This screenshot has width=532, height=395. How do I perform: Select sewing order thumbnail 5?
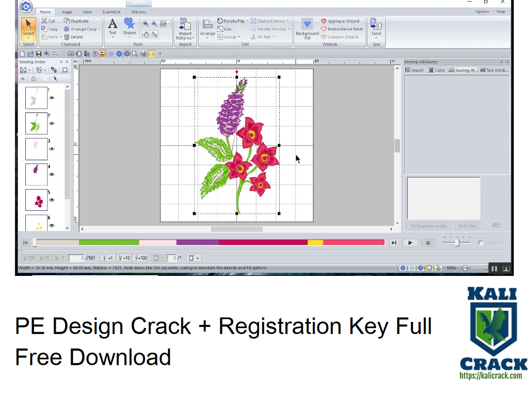coord(36,200)
